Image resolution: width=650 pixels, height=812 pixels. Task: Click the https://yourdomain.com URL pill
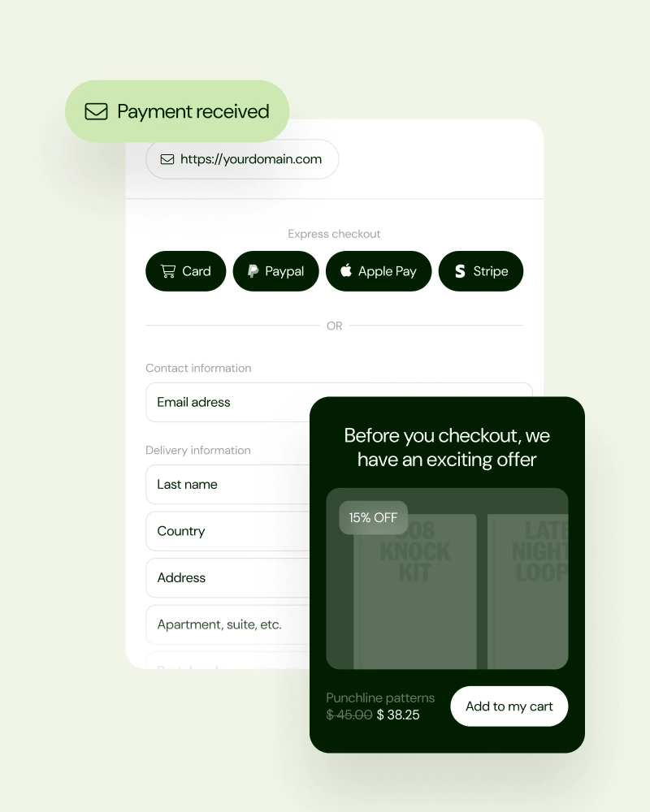(242, 159)
